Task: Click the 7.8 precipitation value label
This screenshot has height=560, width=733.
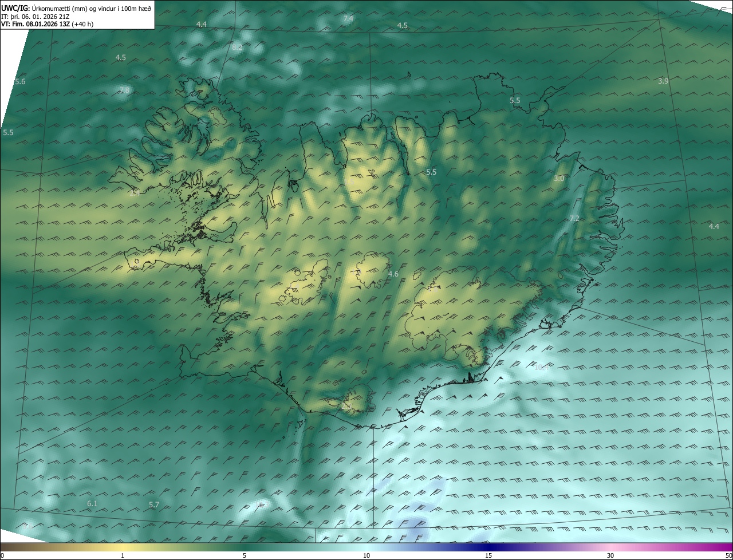Action: coord(124,90)
